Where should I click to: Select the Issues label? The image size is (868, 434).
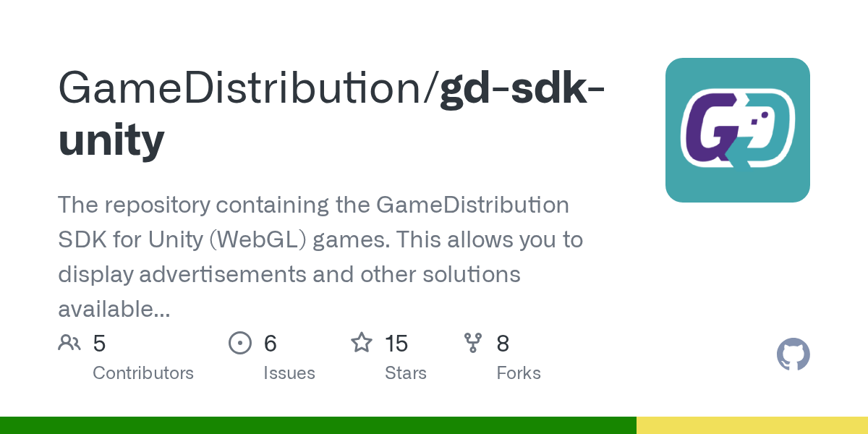click(x=289, y=373)
